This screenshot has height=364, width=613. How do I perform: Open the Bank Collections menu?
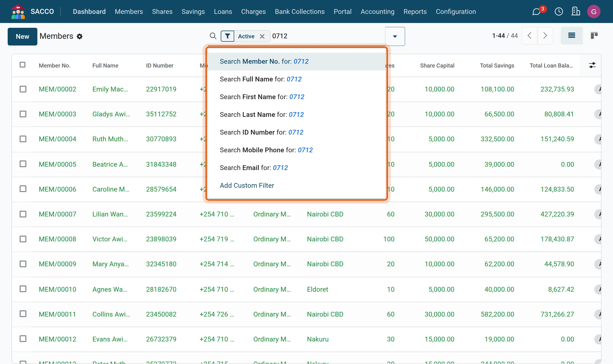(x=300, y=11)
